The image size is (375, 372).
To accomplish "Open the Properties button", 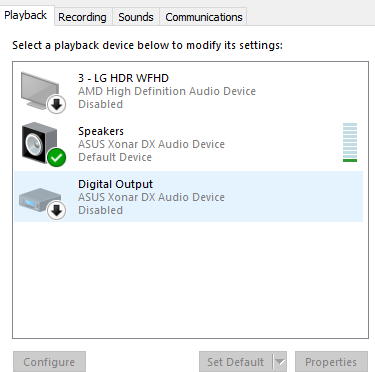I will (x=331, y=362).
